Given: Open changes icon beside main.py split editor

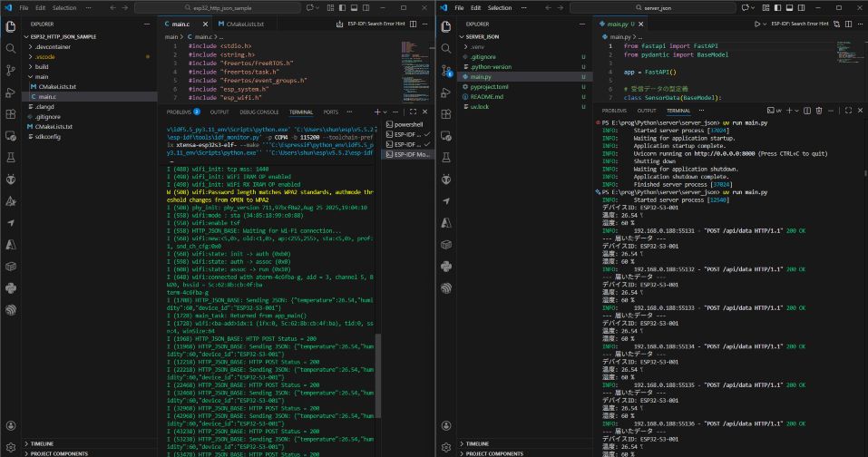Looking at the screenshot, I should click(836, 24).
